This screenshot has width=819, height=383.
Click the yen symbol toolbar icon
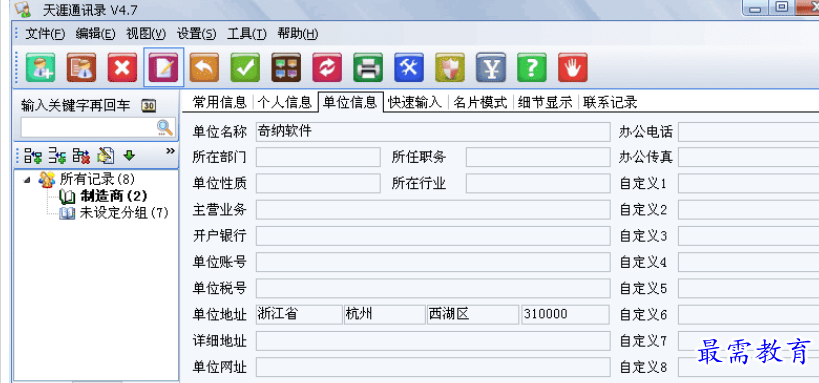coord(491,67)
